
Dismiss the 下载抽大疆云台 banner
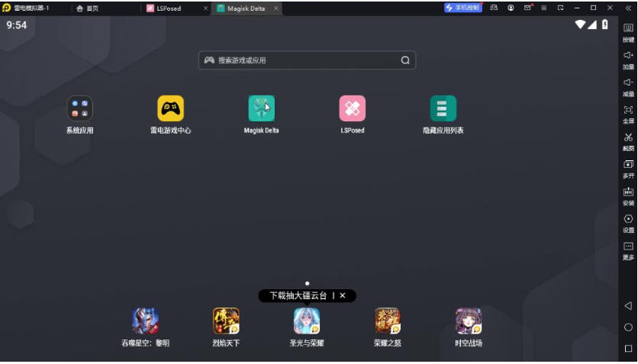[x=343, y=295]
